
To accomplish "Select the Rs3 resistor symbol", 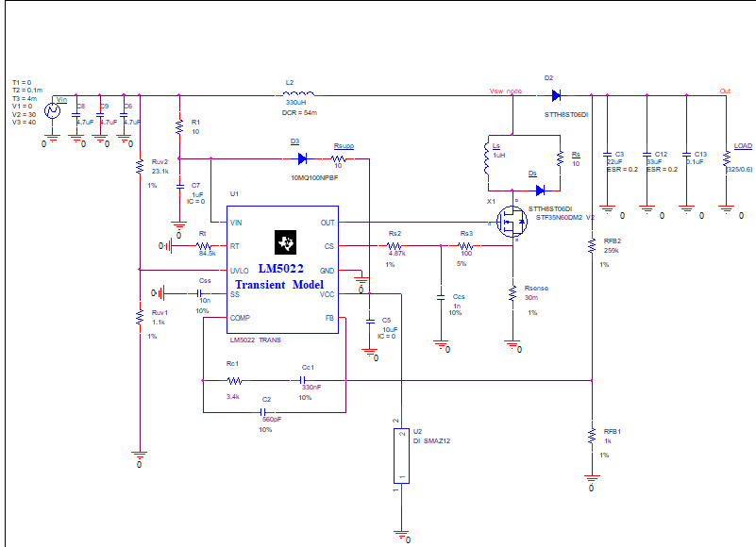I will [465, 246].
